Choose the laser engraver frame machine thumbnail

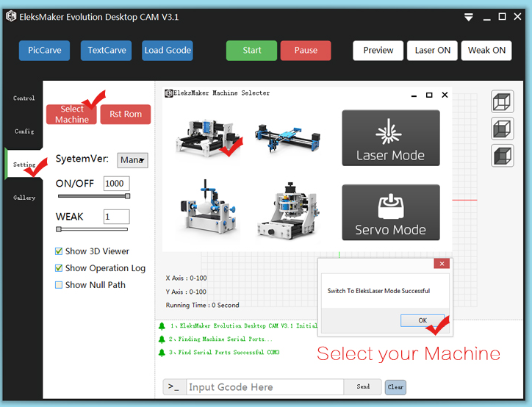(208, 138)
